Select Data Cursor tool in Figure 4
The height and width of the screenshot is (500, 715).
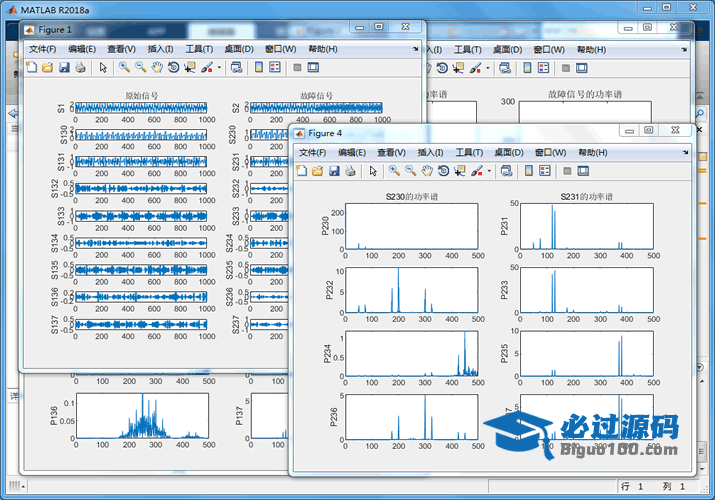pos(460,171)
